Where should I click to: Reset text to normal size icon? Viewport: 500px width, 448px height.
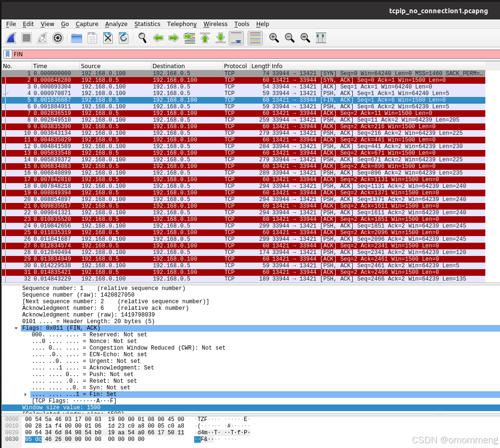[305, 38]
